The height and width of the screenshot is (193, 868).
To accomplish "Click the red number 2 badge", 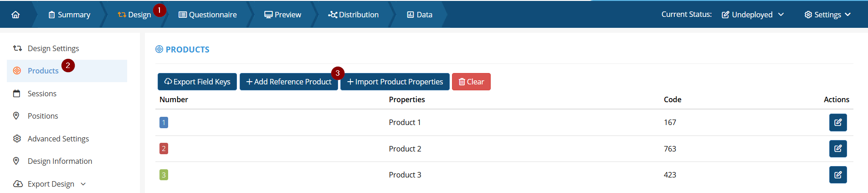I will [x=164, y=148].
